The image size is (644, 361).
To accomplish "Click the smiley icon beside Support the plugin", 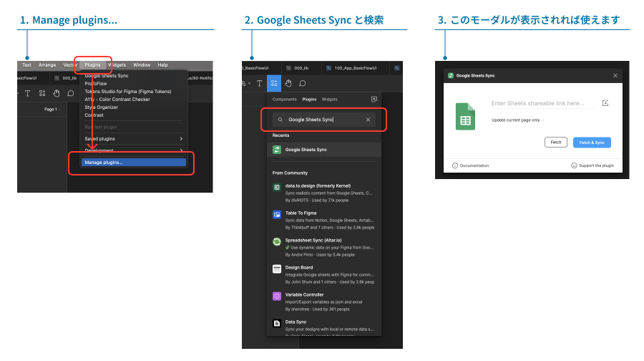I will [x=574, y=165].
